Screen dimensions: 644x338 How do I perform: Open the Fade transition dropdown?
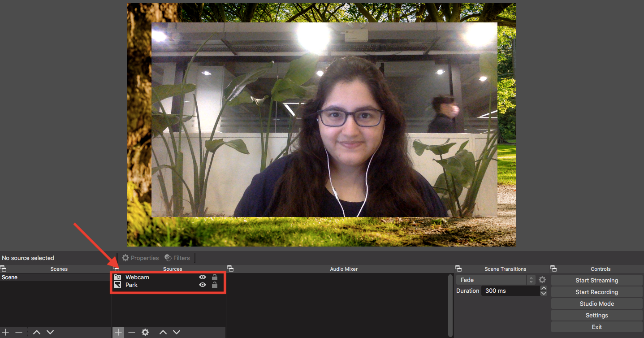(496, 280)
